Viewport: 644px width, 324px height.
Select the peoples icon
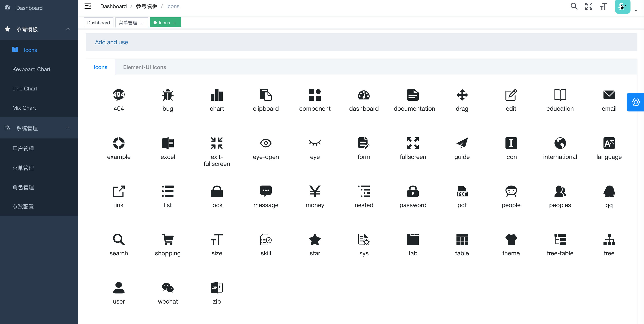(x=560, y=192)
